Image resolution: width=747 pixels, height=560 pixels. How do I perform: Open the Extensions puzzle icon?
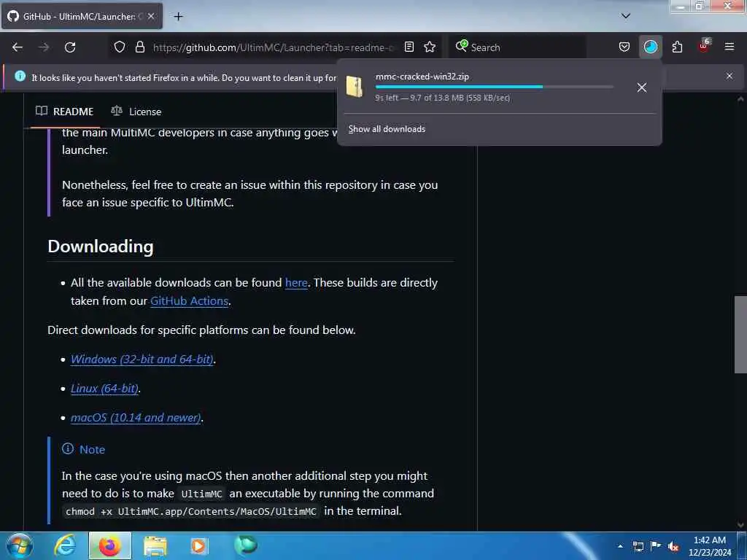point(677,47)
